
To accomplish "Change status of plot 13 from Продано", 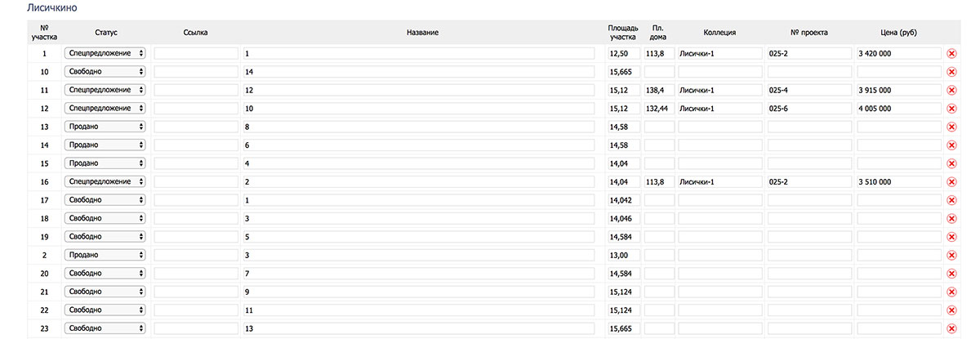I will point(105,127).
